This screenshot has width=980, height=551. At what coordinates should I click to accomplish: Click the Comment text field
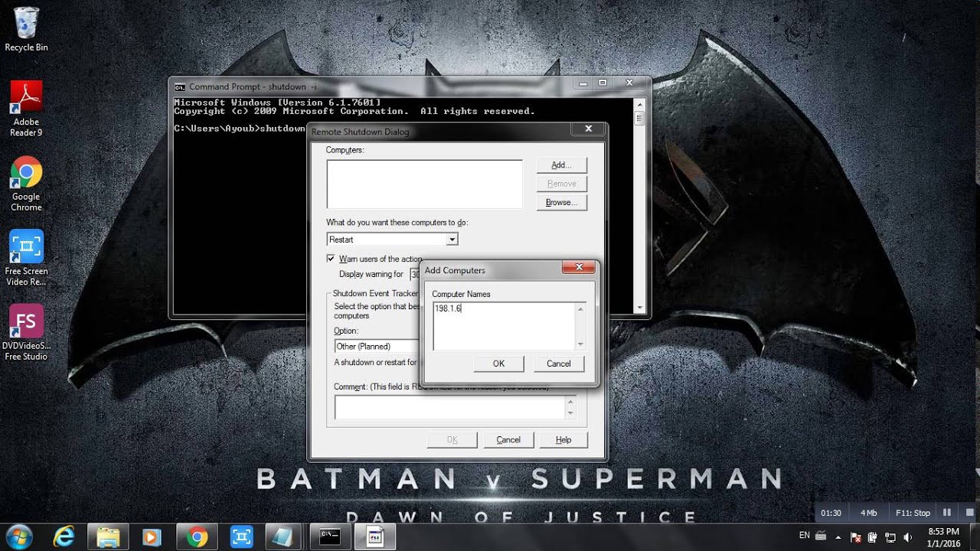point(449,407)
